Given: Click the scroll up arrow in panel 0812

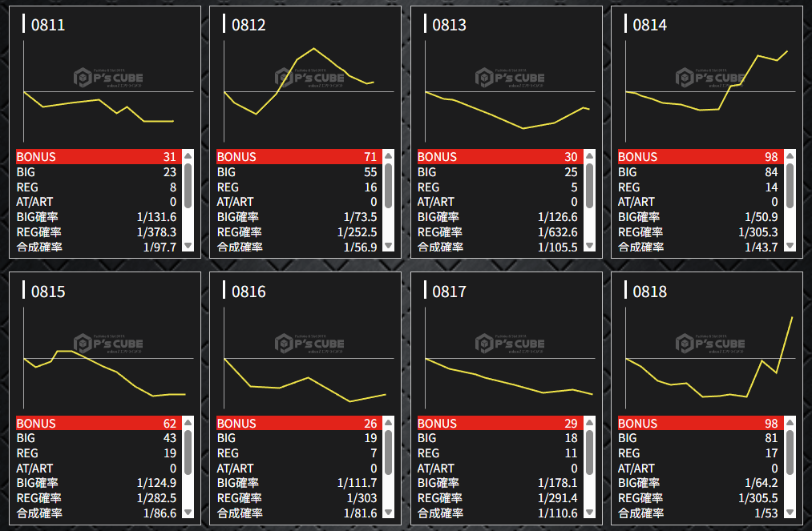Looking at the screenshot, I should coord(389,156).
